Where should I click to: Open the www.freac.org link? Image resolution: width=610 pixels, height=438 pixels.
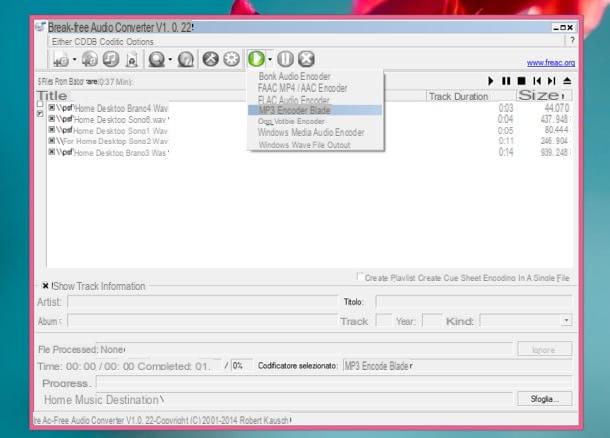pyautogui.click(x=550, y=63)
